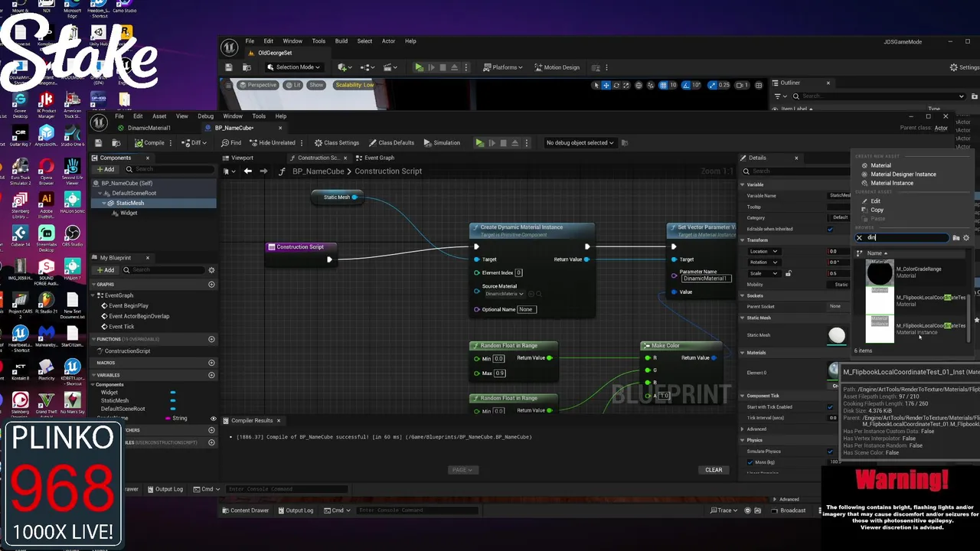This screenshot has width=980, height=551.
Task: Open asset picker settings gear
Action: click(966, 238)
